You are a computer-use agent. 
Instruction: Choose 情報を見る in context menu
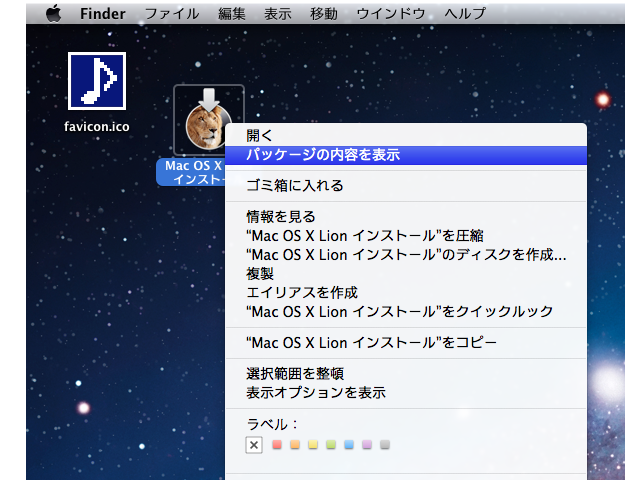point(406,217)
